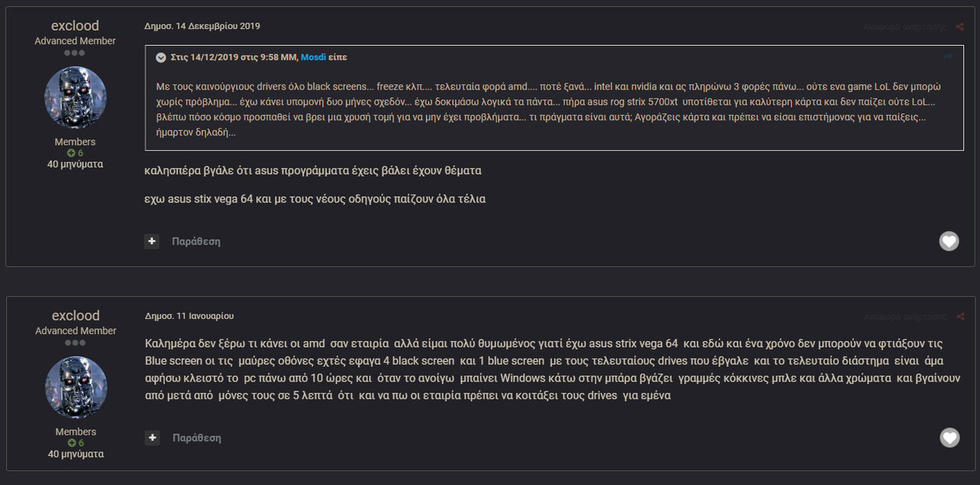Screen dimensions: 980x485
Task: Click the heart reaction on second post
Action: click(949, 438)
